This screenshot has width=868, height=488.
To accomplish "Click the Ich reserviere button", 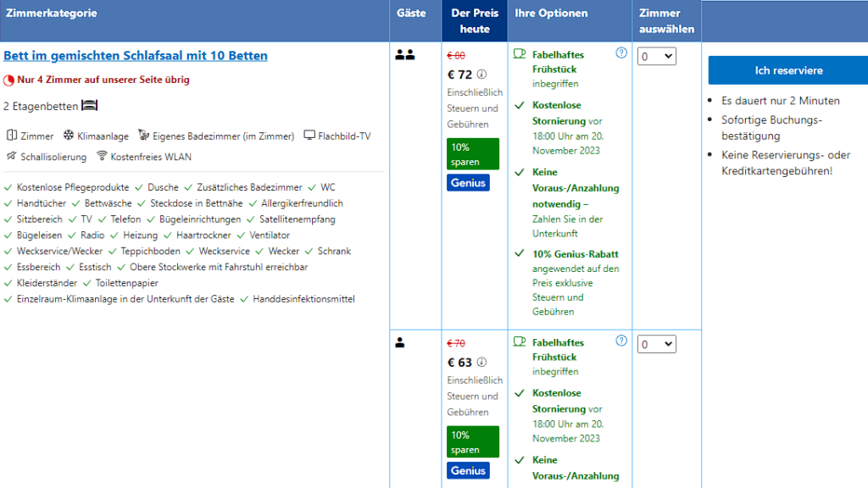I will 788,70.
